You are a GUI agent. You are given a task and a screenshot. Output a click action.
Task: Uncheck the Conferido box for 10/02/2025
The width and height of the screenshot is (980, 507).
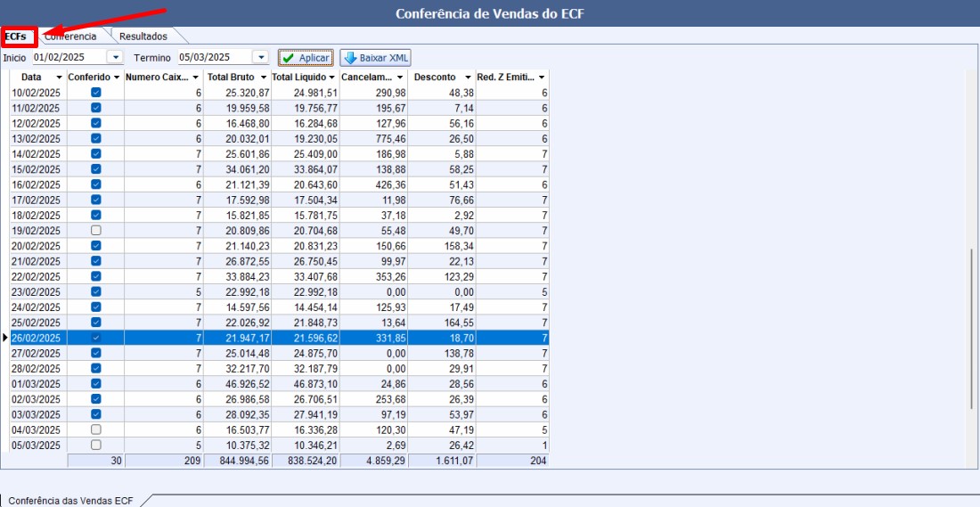pos(95,93)
